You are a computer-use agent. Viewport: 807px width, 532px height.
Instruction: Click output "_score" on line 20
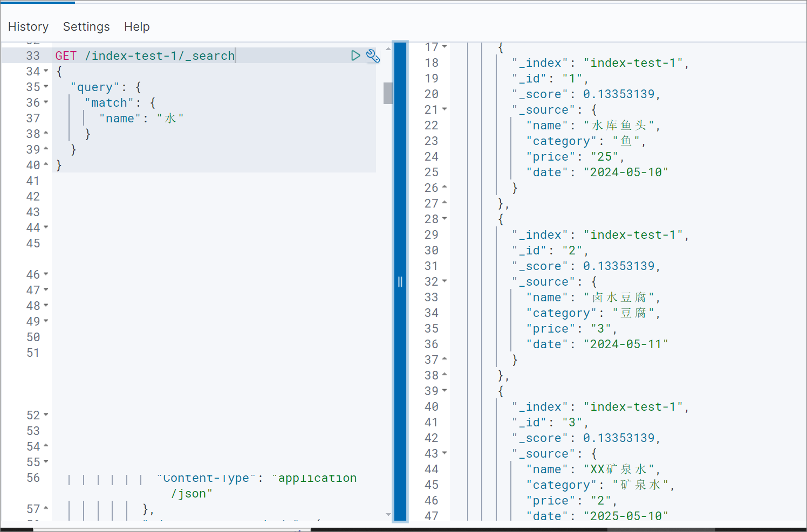(x=541, y=94)
